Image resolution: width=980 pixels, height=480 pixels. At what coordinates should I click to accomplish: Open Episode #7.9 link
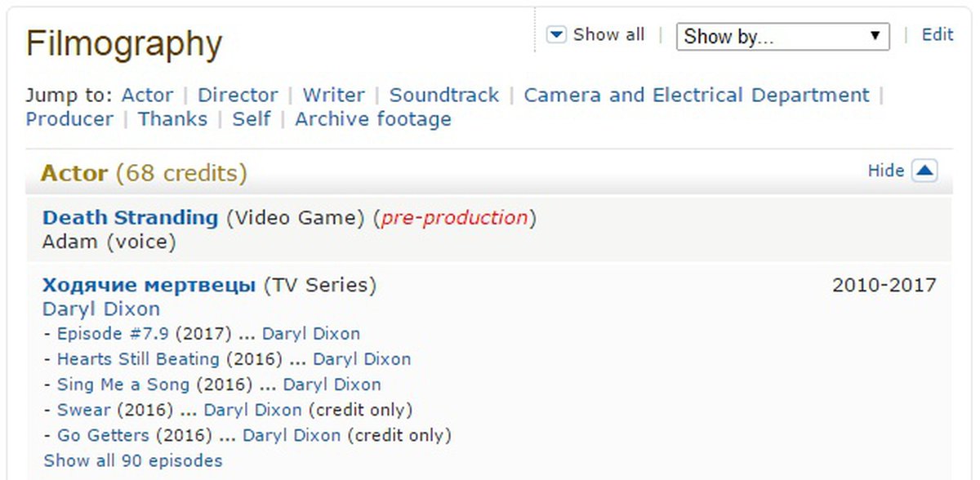click(114, 334)
